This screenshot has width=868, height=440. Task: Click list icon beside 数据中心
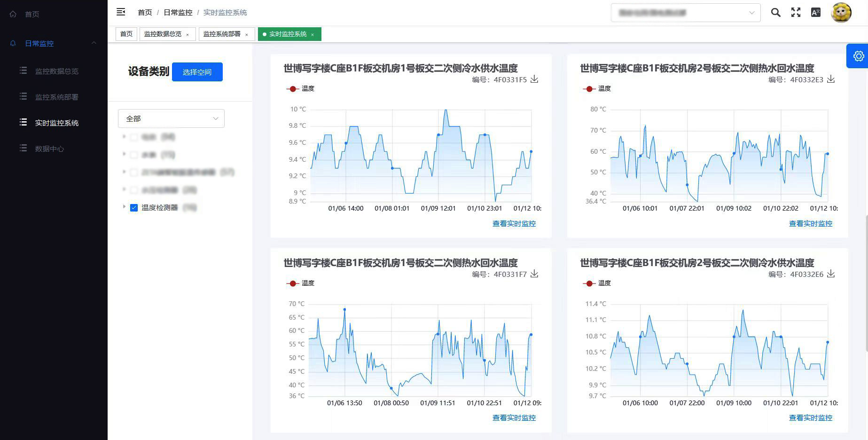23,148
